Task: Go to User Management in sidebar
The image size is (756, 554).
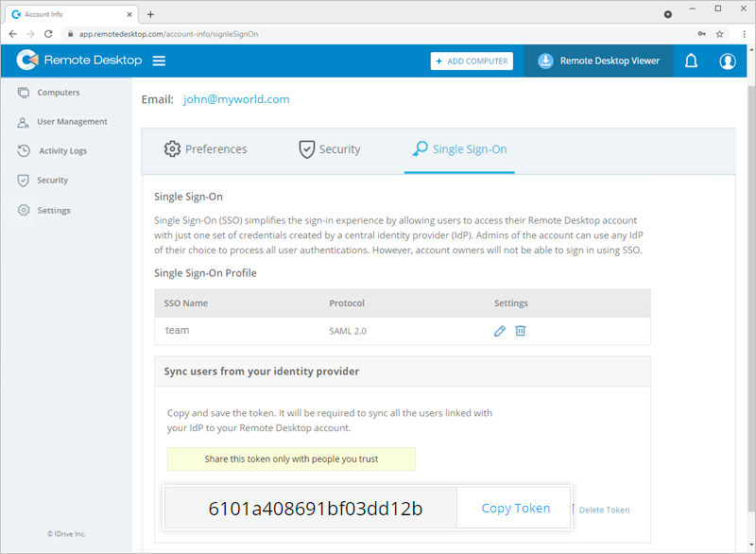Action: (72, 122)
